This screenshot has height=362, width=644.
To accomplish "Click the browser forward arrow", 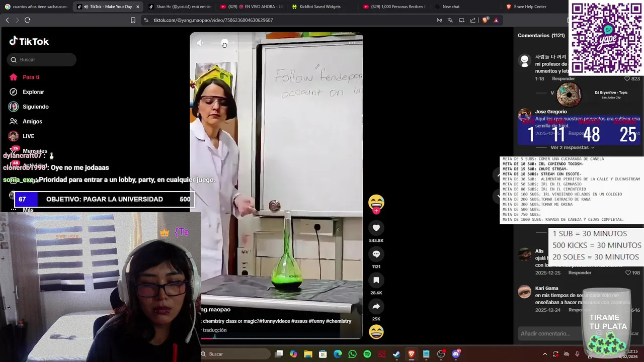I will [x=17, y=20].
